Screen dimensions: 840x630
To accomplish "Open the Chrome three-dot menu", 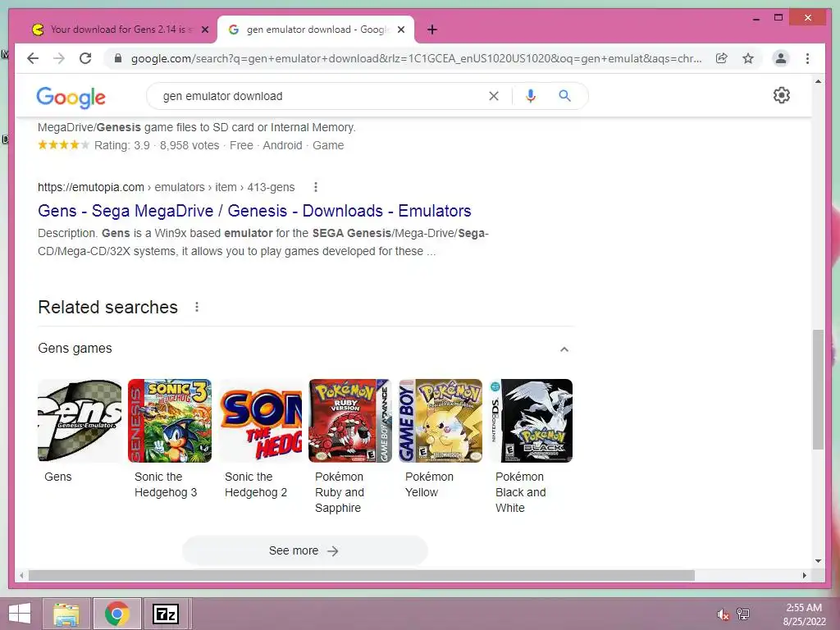I will 807,58.
